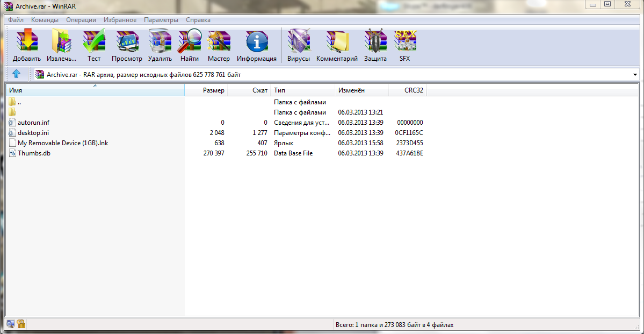Show archive Информация (Info)
Screen dimensions: 644x334
[257, 41]
